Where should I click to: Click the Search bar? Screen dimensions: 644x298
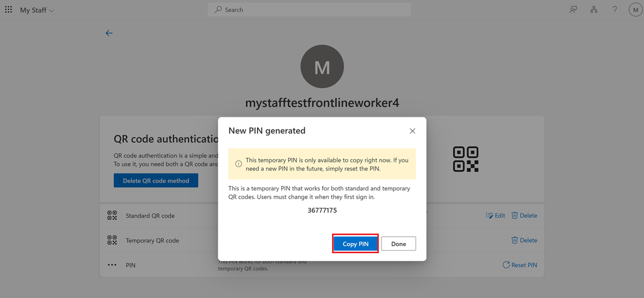coord(309,9)
